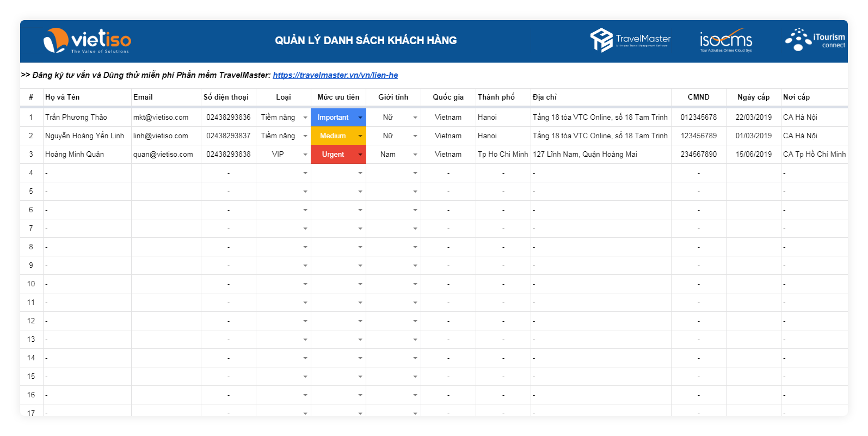This screenshot has width=868, height=436.
Task: Open Loại dropdown for Nguyễn Hoàng Yến Linh
Action: point(305,136)
